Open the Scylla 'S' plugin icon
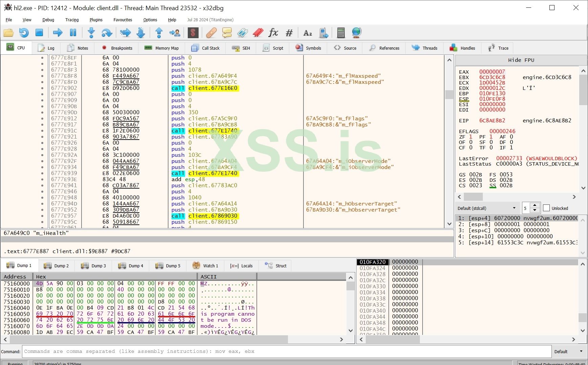 [x=193, y=33]
